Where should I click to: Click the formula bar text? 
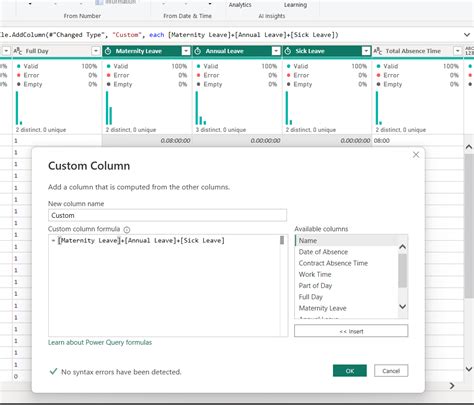169,35
